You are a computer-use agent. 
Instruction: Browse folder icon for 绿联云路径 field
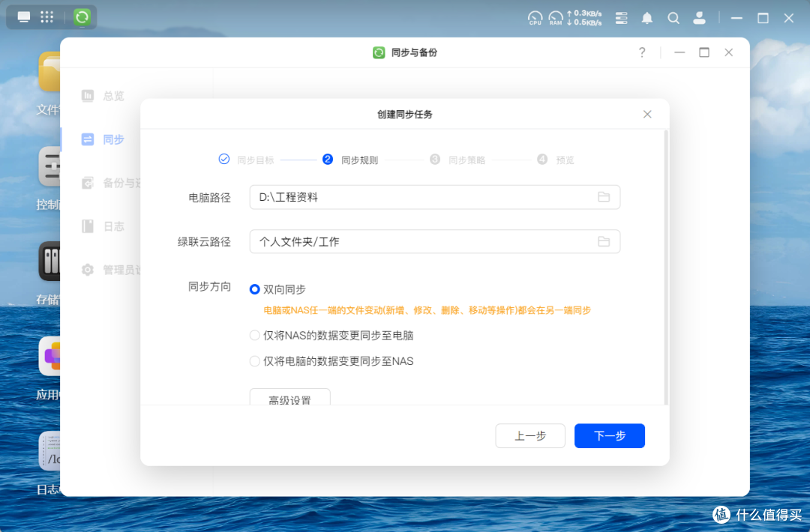603,241
